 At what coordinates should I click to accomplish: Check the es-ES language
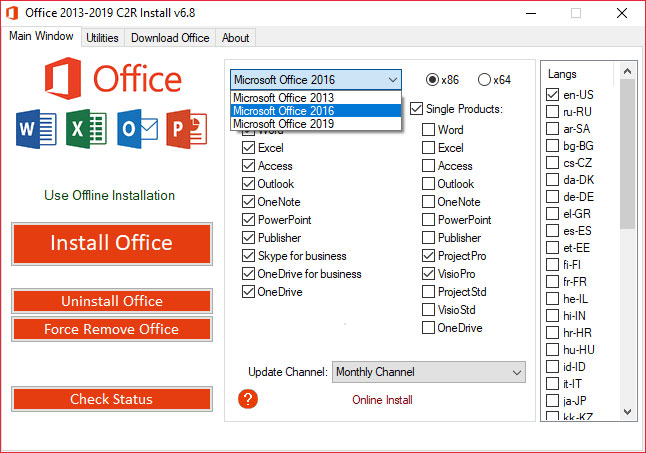pos(552,231)
